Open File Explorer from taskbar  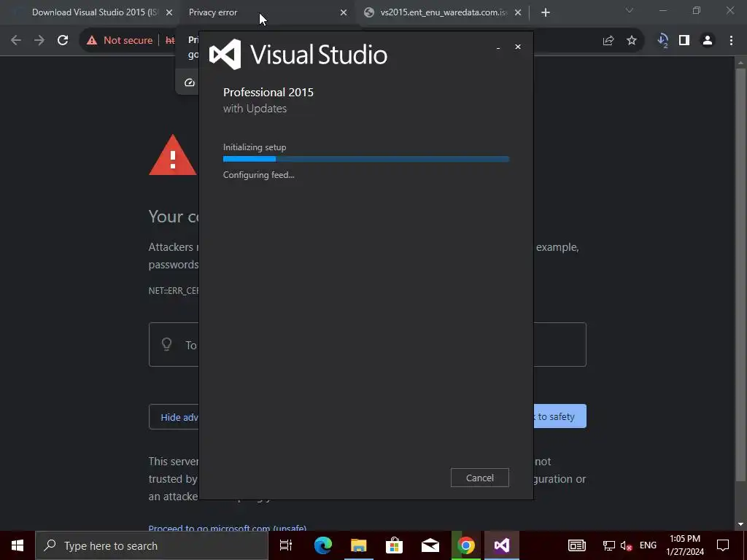coord(359,545)
